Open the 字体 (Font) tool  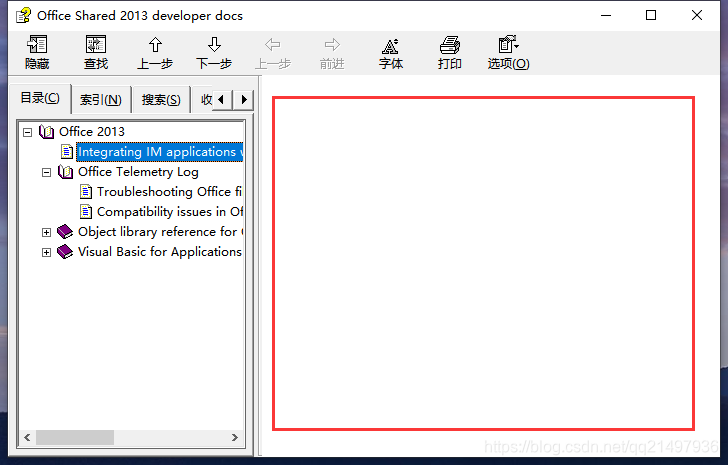pos(390,45)
